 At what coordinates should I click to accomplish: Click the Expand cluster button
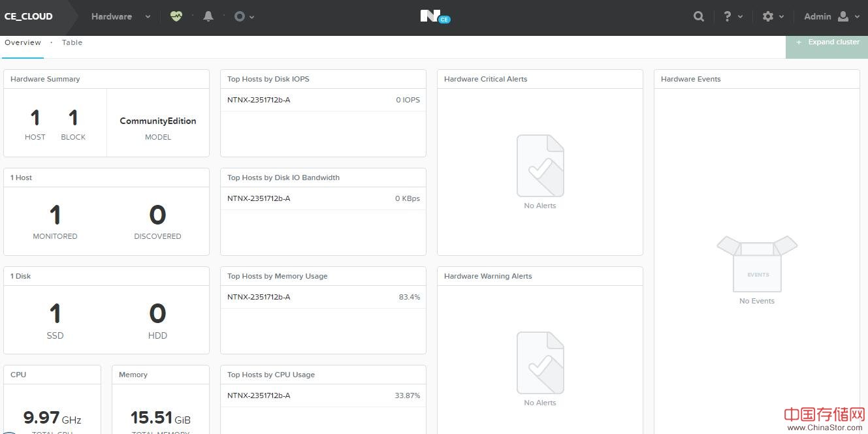click(x=827, y=42)
